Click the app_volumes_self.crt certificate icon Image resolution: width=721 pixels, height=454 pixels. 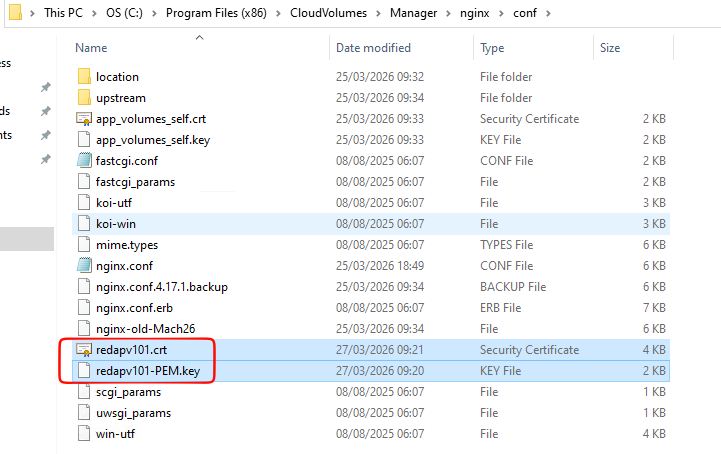84,119
